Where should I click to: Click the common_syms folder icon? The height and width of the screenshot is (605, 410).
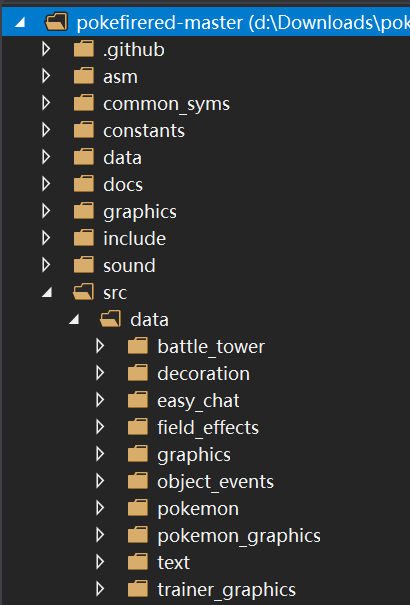tap(84, 103)
